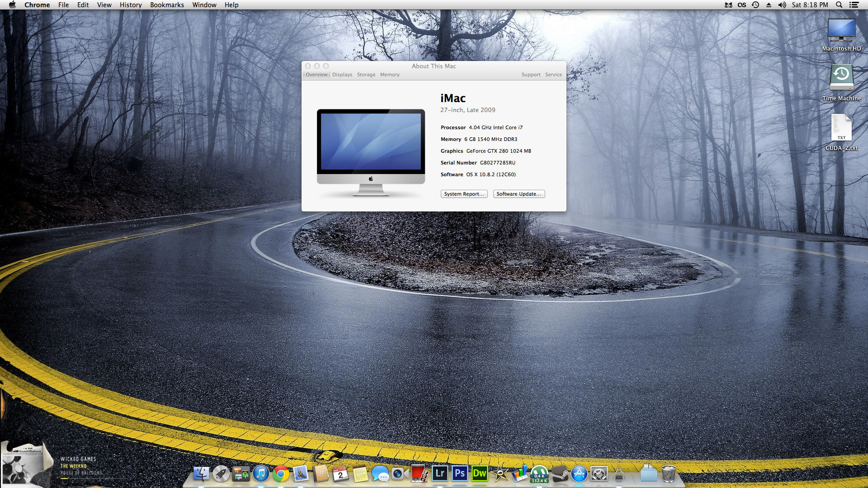Screen dimensions: 868x488
Task: Open the History menu
Action: [x=131, y=5]
